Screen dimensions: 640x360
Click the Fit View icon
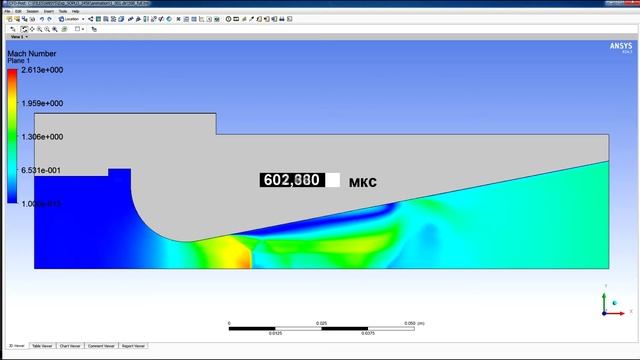pos(55,29)
